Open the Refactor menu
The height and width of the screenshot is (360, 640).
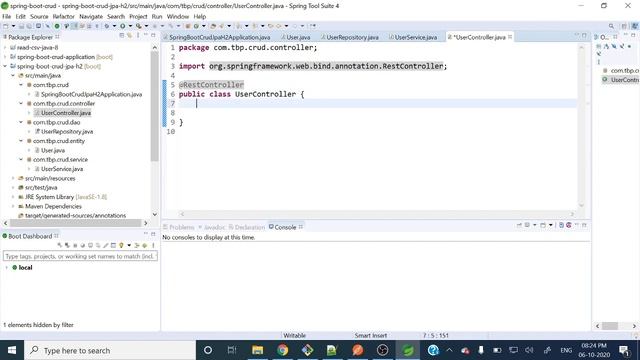64,16
